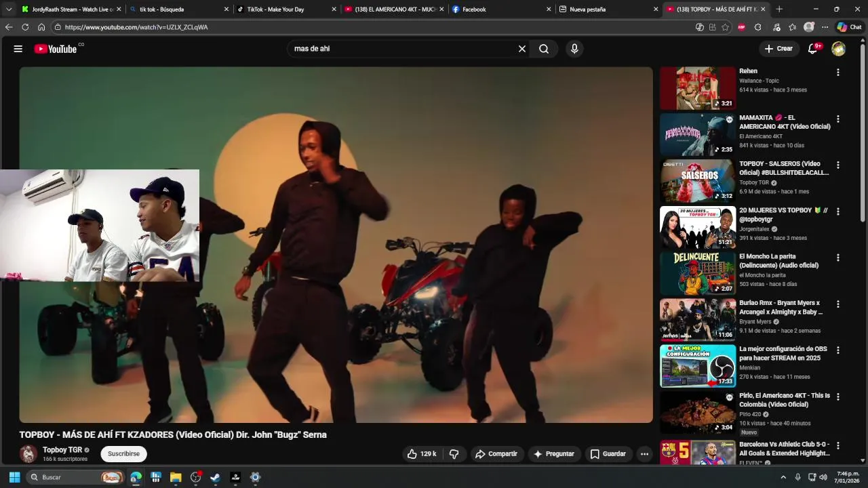Open the ABP adblock extension

tap(741, 27)
